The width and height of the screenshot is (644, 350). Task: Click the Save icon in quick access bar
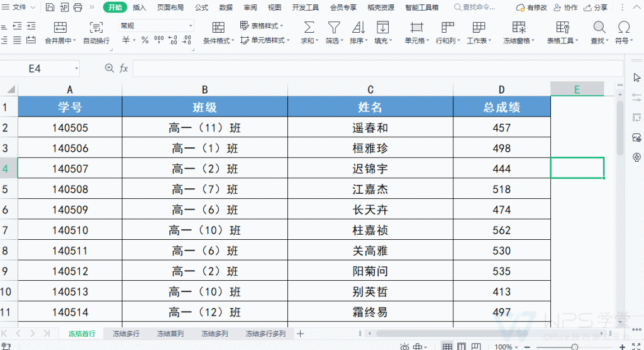click(x=50, y=7)
